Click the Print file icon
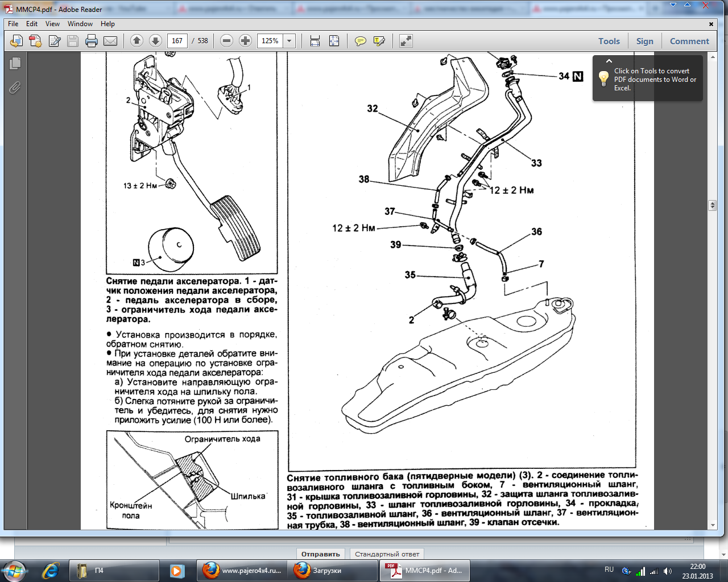 pyautogui.click(x=91, y=41)
